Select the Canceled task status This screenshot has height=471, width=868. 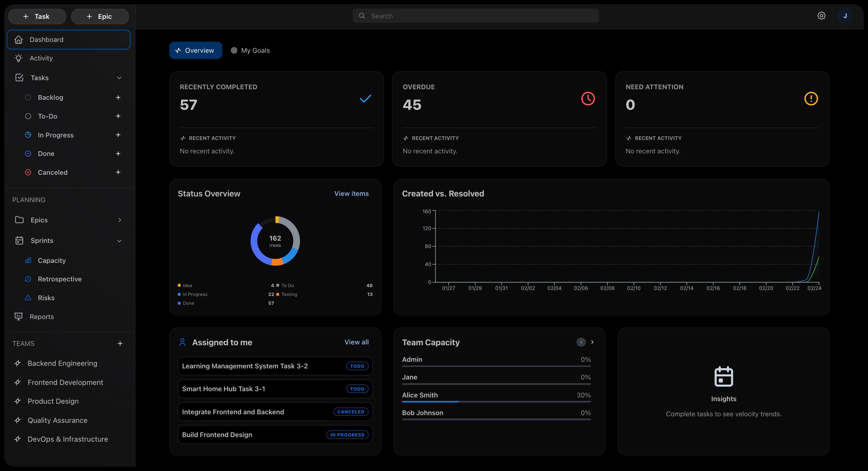(52, 172)
